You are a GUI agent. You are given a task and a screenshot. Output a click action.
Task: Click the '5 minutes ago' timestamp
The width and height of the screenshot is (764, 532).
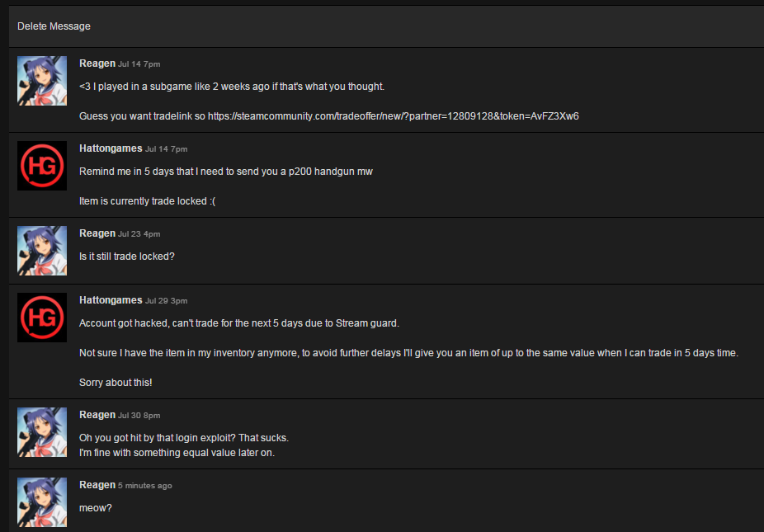tap(144, 486)
